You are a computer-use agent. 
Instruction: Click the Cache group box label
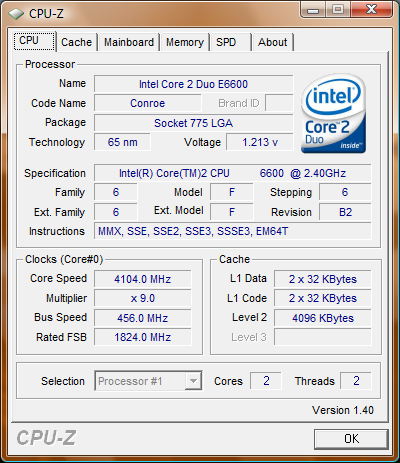[x=234, y=259]
